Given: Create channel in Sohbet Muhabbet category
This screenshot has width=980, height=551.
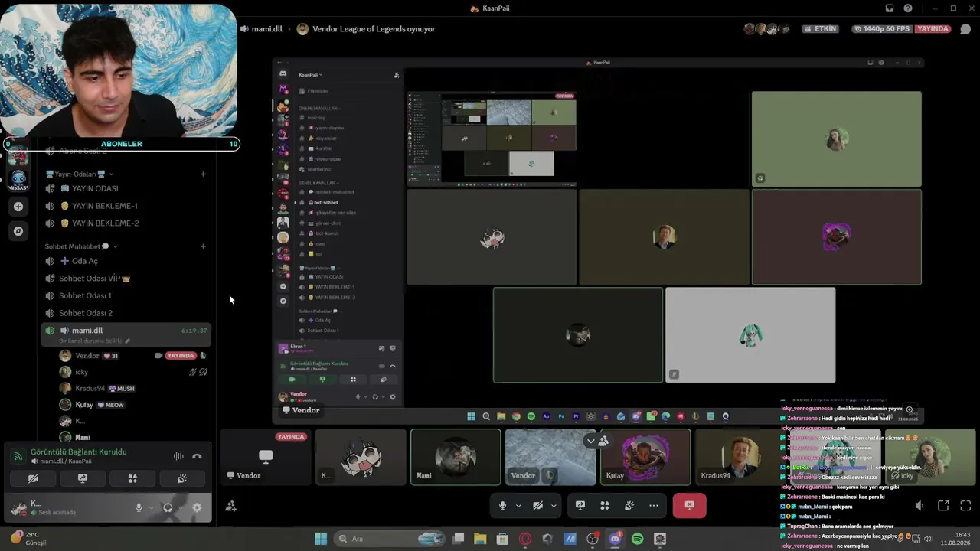Looking at the screenshot, I should click(x=203, y=246).
